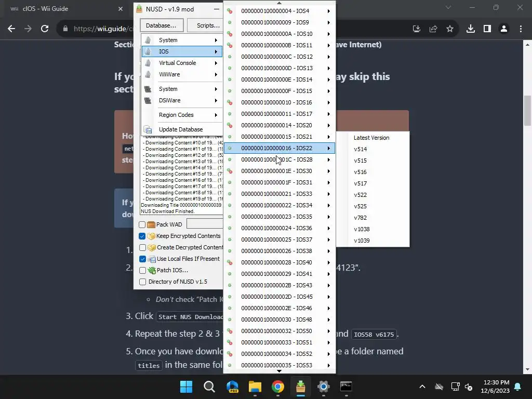532x399 pixels.
Task: Bookmark this page with the star icon
Action: pyautogui.click(x=450, y=29)
